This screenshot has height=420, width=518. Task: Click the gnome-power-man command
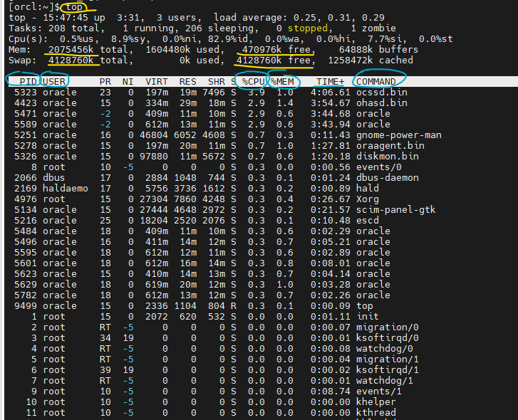point(399,135)
